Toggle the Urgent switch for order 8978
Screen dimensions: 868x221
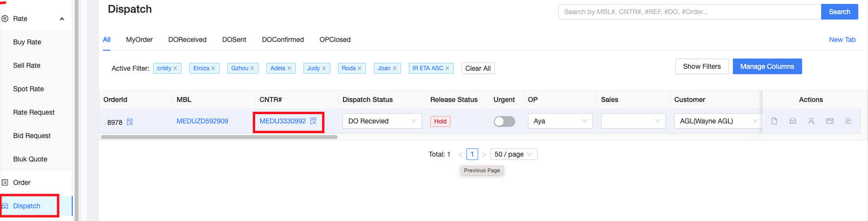pos(504,121)
